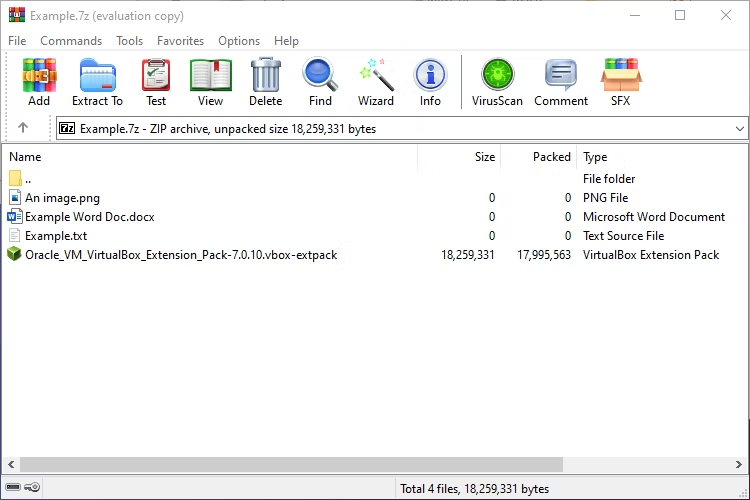Open the Options menu

[x=239, y=41]
